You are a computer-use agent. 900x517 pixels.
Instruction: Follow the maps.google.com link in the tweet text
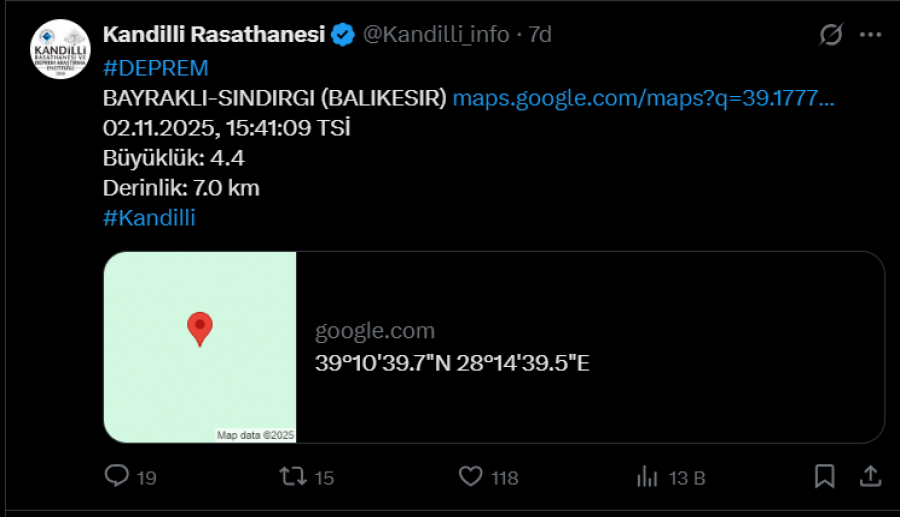(643, 98)
